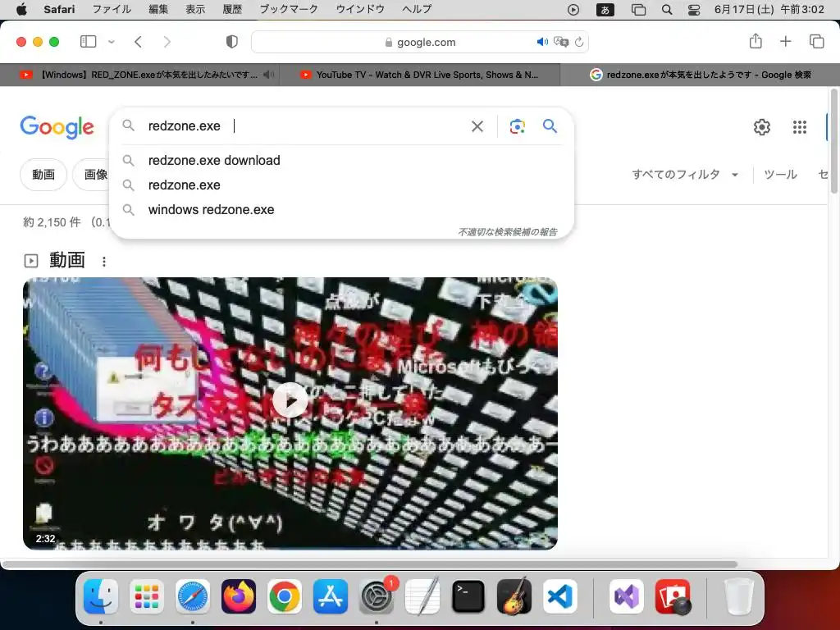Go to Google homepage via logo
Screen dimensions: 840x630
point(57,127)
